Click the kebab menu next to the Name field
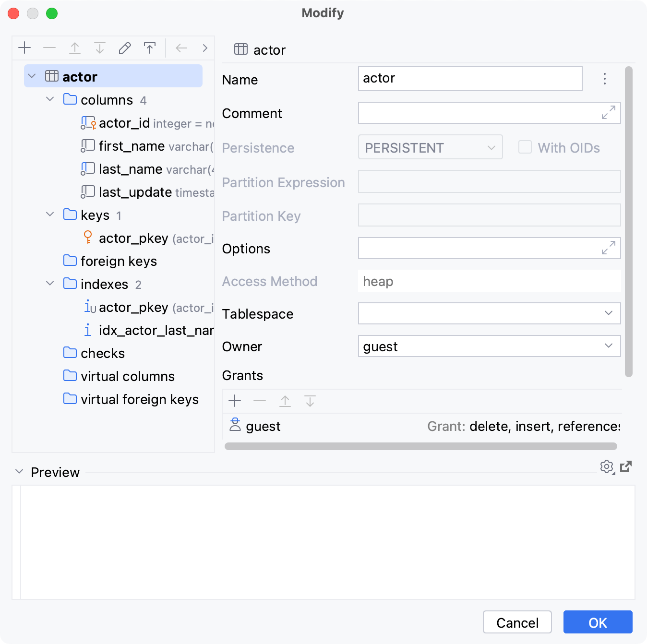Screen dimensions: 647x644 tap(604, 79)
